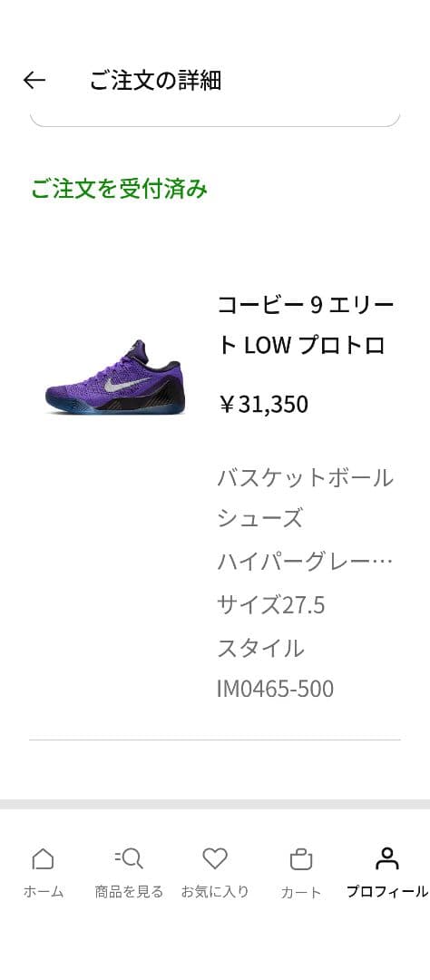Open the purple Kobe shoe thumbnail
The image size is (430, 980).
(x=113, y=377)
